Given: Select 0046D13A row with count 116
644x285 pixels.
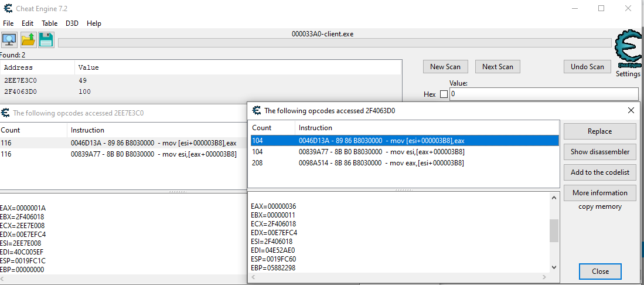Looking at the screenshot, I should coord(123,142).
